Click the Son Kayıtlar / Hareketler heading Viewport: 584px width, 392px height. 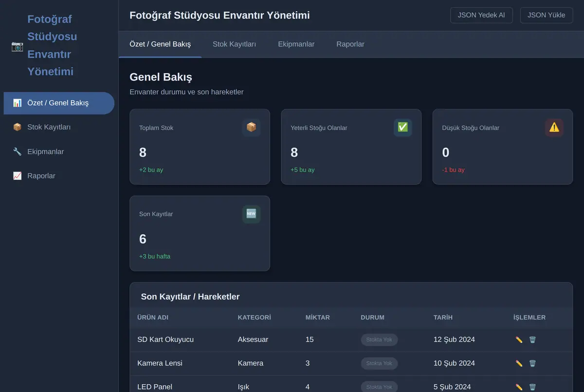190,297
